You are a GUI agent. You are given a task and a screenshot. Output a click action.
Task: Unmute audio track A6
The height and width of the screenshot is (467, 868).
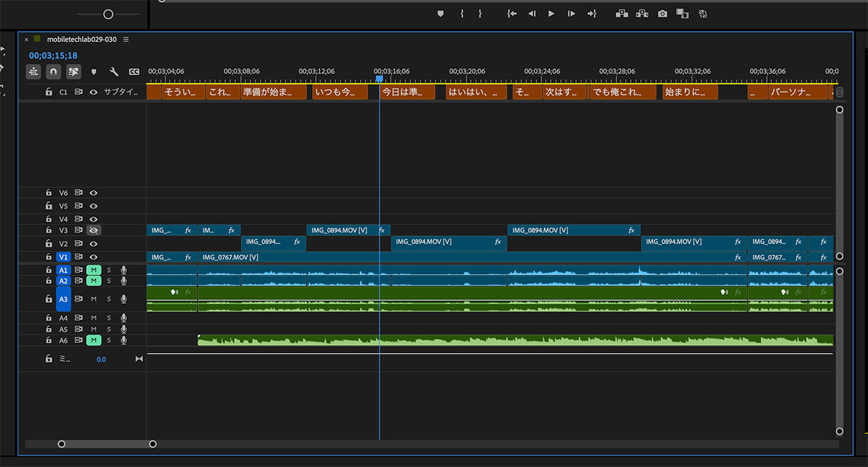[x=94, y=340]
